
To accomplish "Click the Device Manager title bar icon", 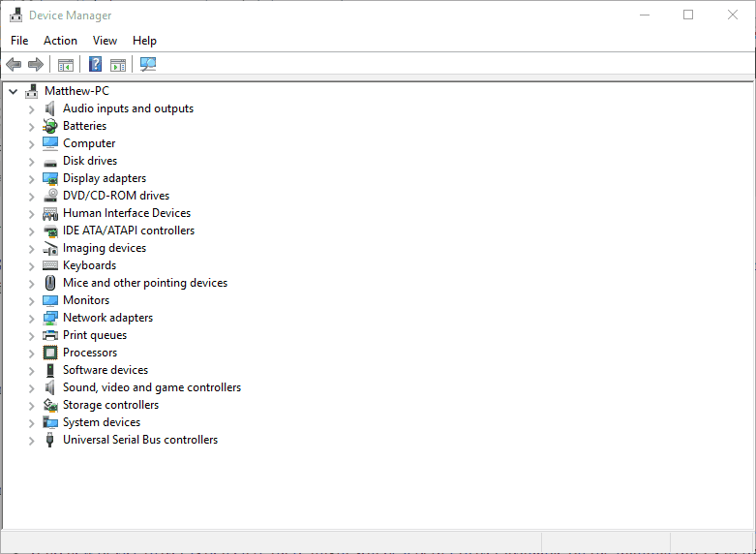I will coord(15,15).
